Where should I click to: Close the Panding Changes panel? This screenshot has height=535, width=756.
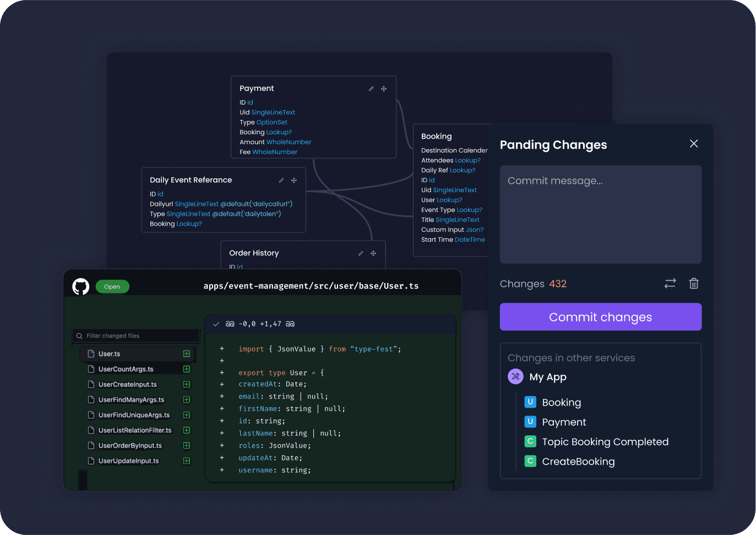tap(694, 144)
